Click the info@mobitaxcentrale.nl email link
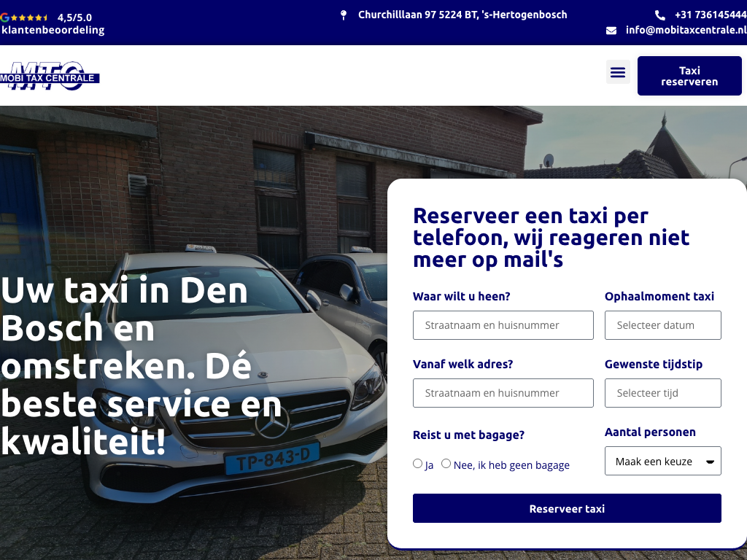This screenshot has height=560, width=747. 686,30
